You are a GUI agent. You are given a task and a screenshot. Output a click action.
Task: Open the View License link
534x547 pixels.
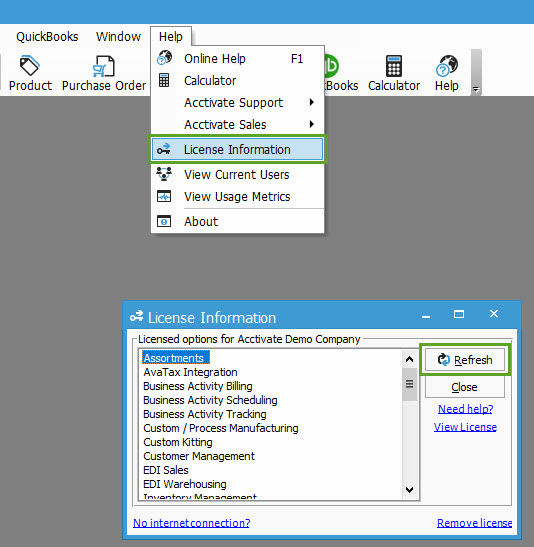click(x=465, y=427)
